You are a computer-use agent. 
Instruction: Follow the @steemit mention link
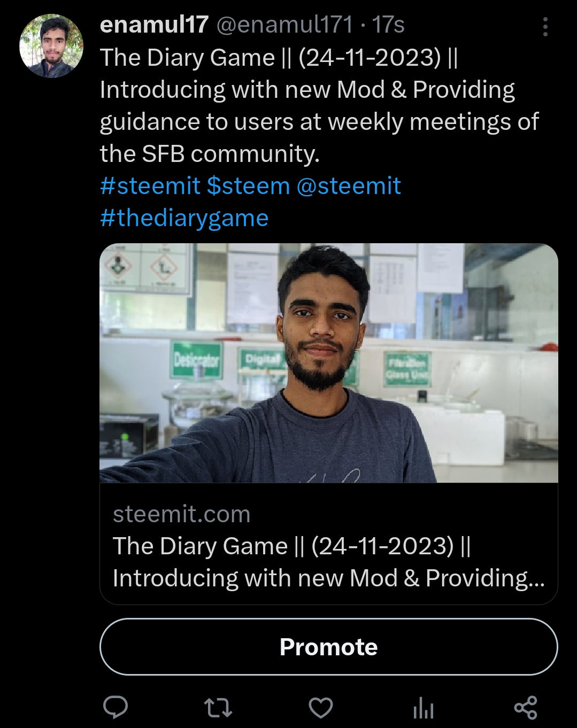[x=349, y=186]
